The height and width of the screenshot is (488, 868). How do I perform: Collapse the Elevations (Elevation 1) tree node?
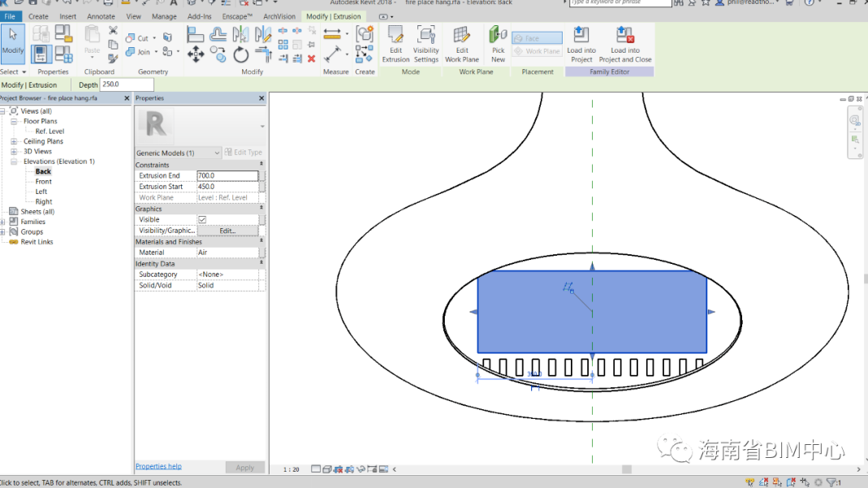(x=15, y=162)
